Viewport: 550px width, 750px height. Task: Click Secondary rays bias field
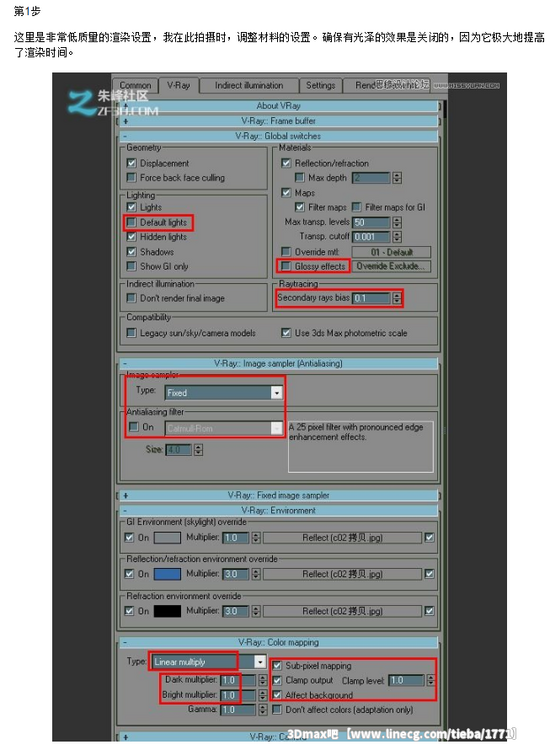pyautogui.click(x=371, y=298)
